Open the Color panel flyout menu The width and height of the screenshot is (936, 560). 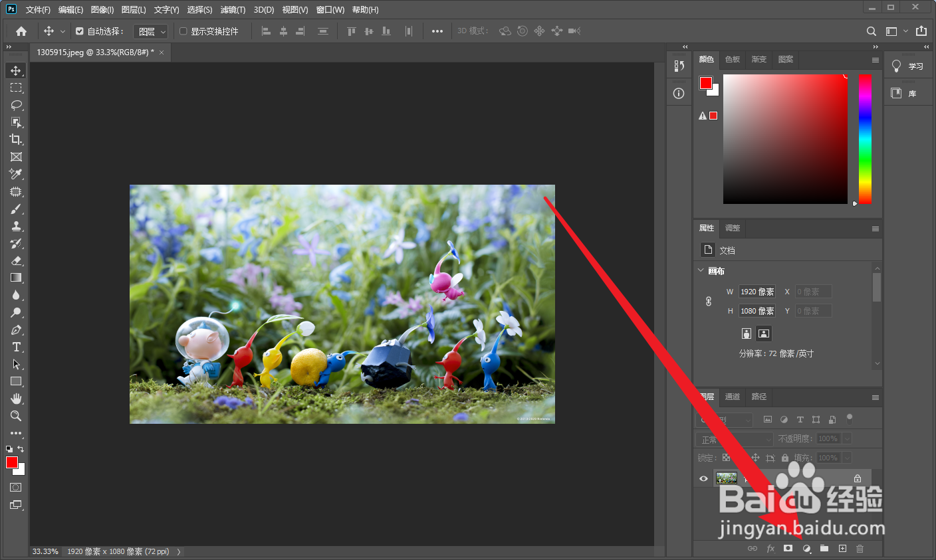click(x=875, y=60)
